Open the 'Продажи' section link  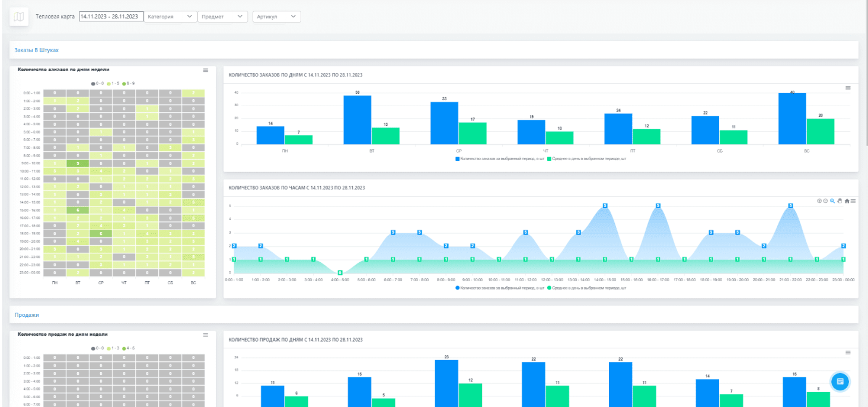click(x=27, y=315)
